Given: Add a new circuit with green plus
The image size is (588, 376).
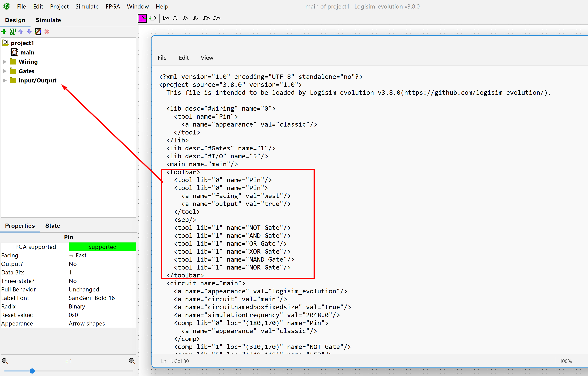Looking at the screenshot, I should (x=4, y=32).
